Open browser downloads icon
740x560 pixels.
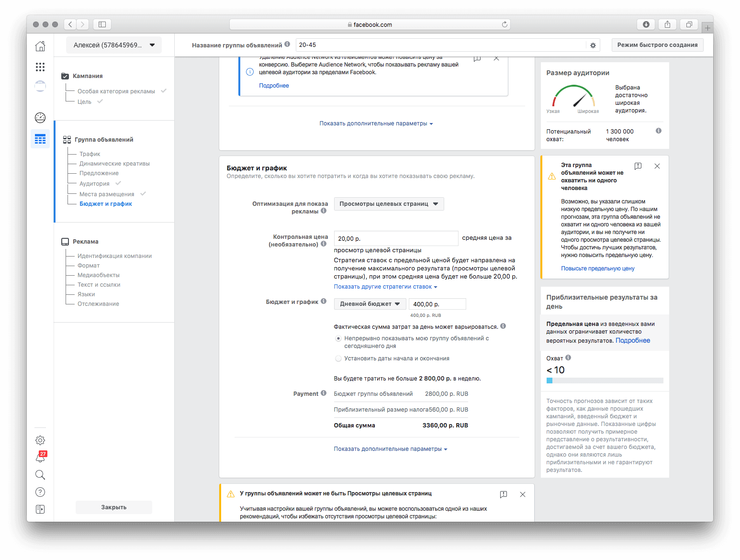coord(646,24)
